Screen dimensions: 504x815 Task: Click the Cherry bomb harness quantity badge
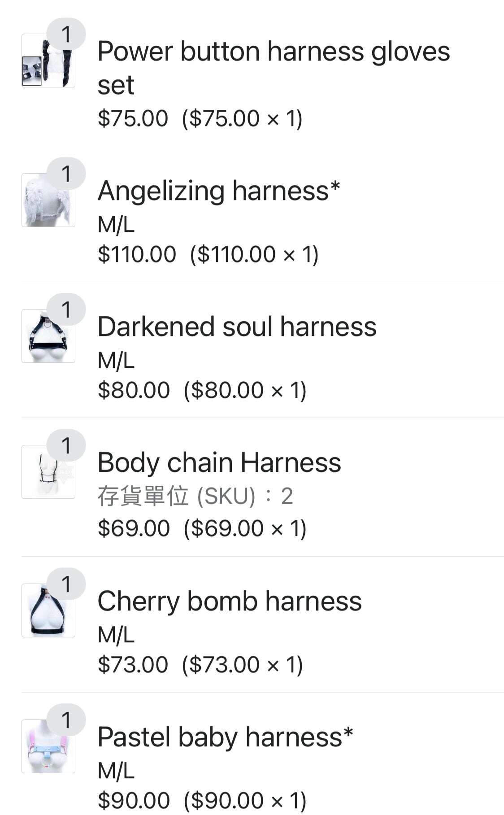click(66, 584)
